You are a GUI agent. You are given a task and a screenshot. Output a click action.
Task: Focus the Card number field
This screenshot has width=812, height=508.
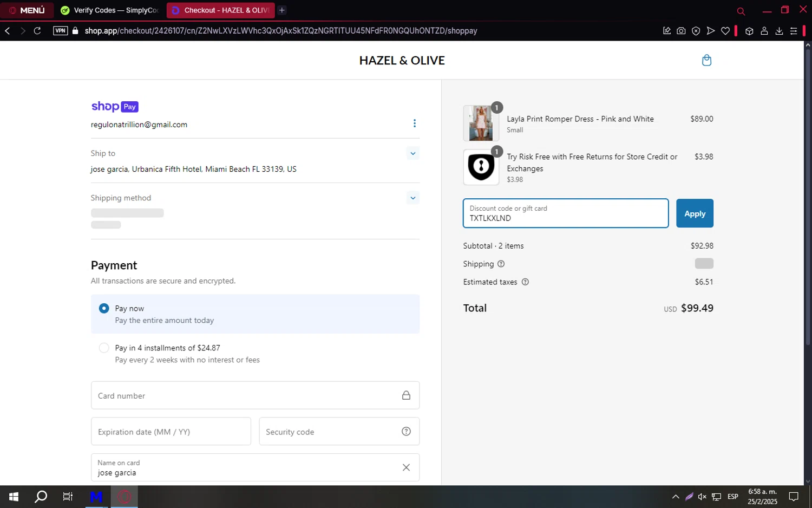(x=255, y=395)
